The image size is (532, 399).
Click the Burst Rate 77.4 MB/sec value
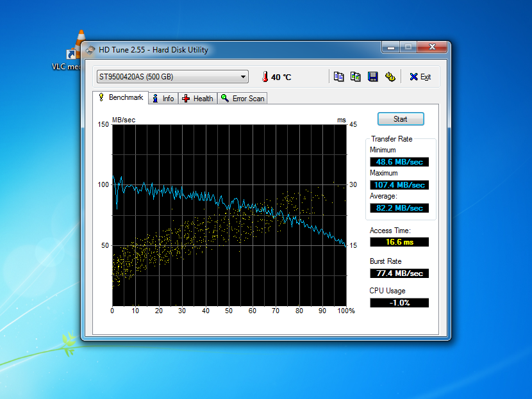pos(399,273)
